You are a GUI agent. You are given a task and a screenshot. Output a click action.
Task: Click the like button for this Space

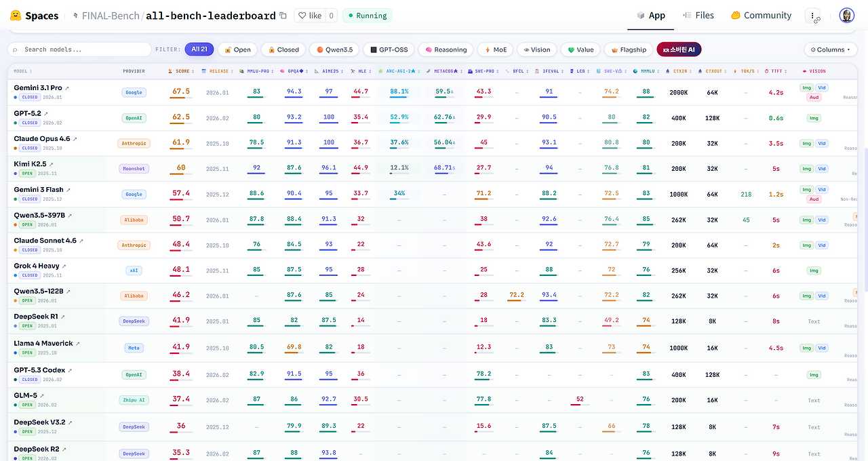click(311, 15)
